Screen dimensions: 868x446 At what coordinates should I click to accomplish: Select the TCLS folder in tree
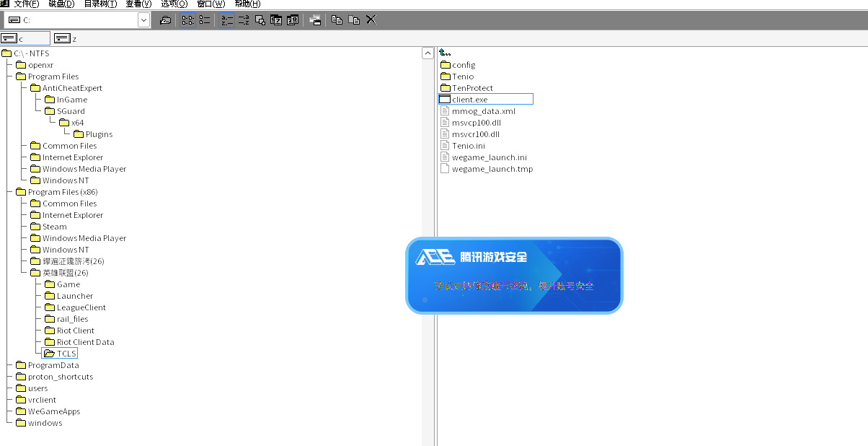tap(61, 354)
